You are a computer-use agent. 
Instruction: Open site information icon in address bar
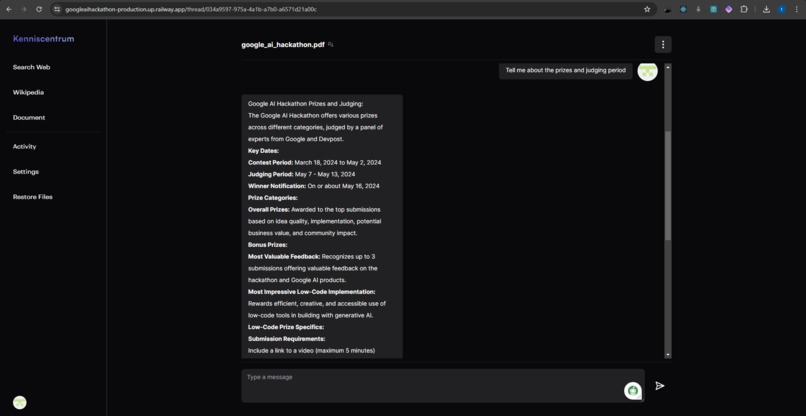point(57,9)
